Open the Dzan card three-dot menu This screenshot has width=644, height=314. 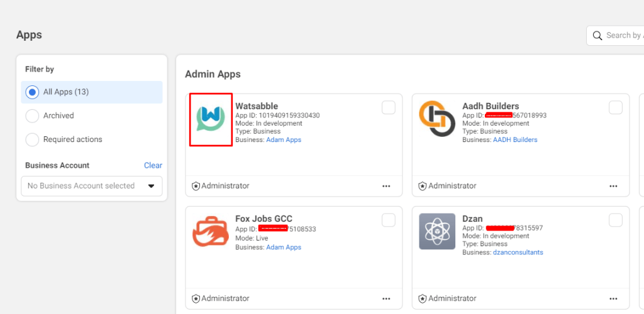613,299
